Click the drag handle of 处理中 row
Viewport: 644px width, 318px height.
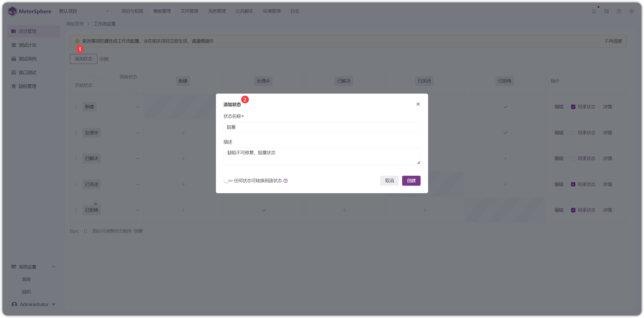click(76, 133)
